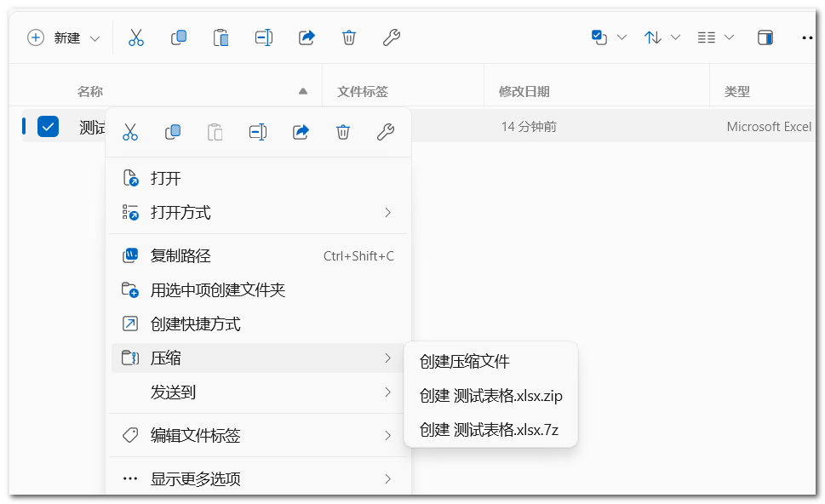Toggle the preview pane icon in toolbar
Image resolution: width=825 pixels, height=504 pixels.
click(765, 37)
